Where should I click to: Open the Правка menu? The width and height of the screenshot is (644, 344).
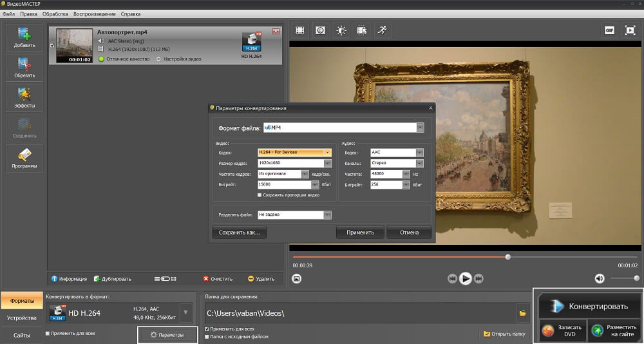click(28, 14)
